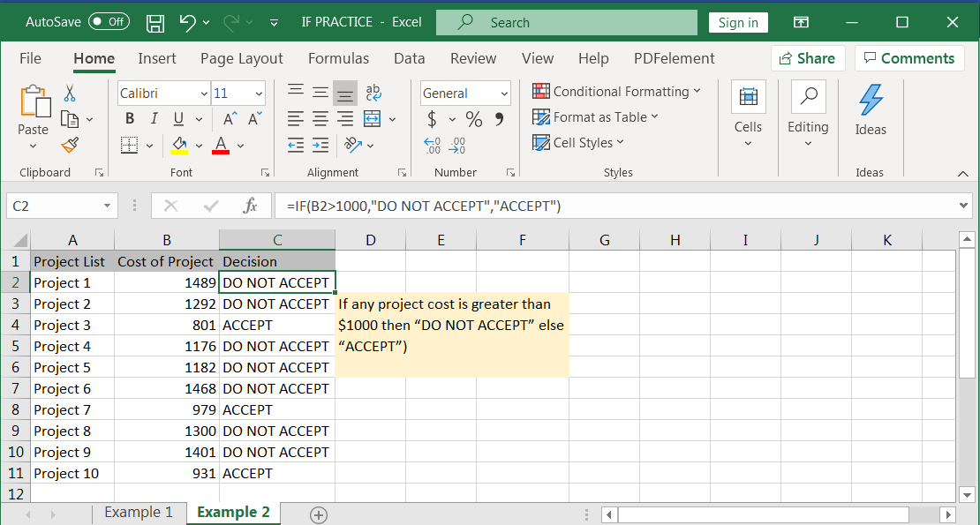Toggle the AutoSave switch
Screen dimensions: 980x525
coord(109,22)
